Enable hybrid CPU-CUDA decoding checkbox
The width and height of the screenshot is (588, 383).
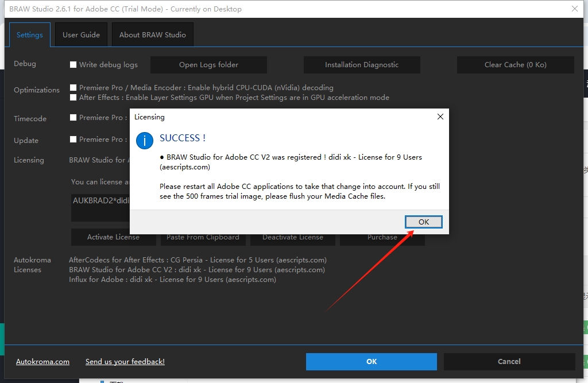pyautogui.click(x=73, y=87)
